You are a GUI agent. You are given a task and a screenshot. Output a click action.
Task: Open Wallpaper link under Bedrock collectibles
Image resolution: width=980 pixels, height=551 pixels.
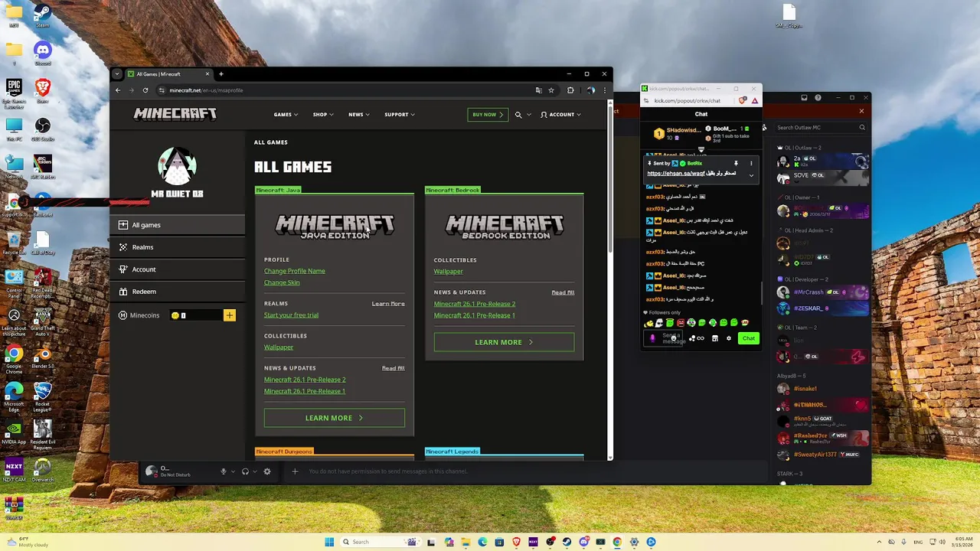tap(448, 272)
